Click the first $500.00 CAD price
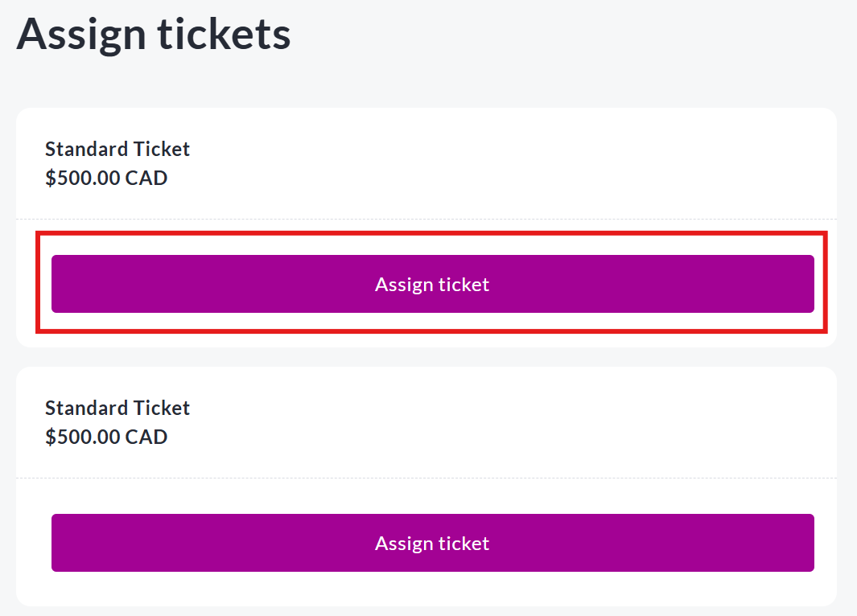The height and width of the screenshot is (616, 857). 106,178
